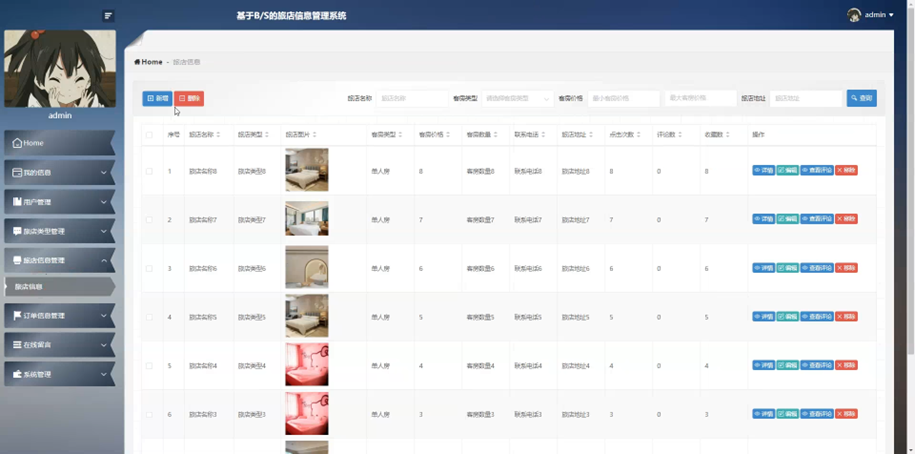The width and height of the screenshot is (915, 454).
Task: Expand the 我的信息 menu chevron
Action: click(x=103, y=173)
